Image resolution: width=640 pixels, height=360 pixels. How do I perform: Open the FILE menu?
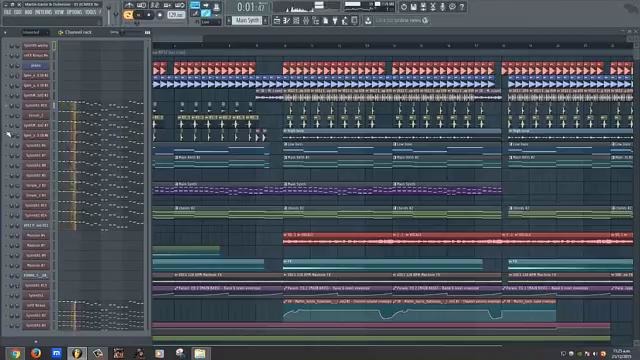7,12
